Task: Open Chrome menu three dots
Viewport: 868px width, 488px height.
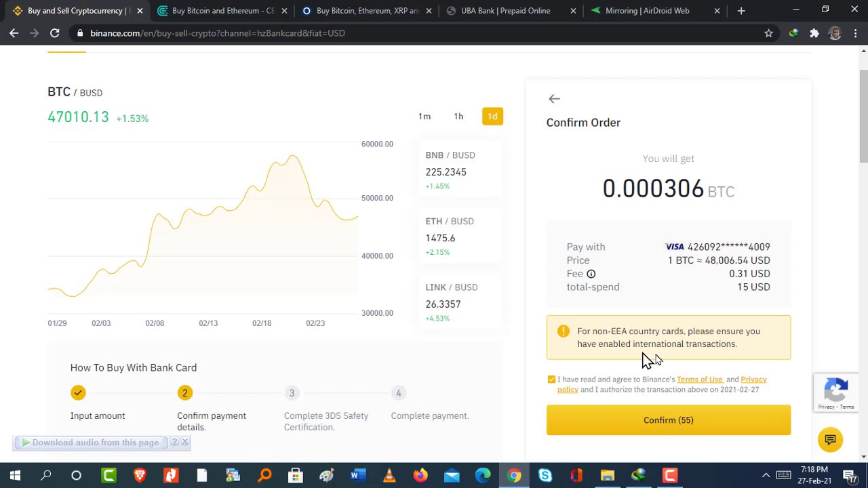Action: tap(856, 33)
